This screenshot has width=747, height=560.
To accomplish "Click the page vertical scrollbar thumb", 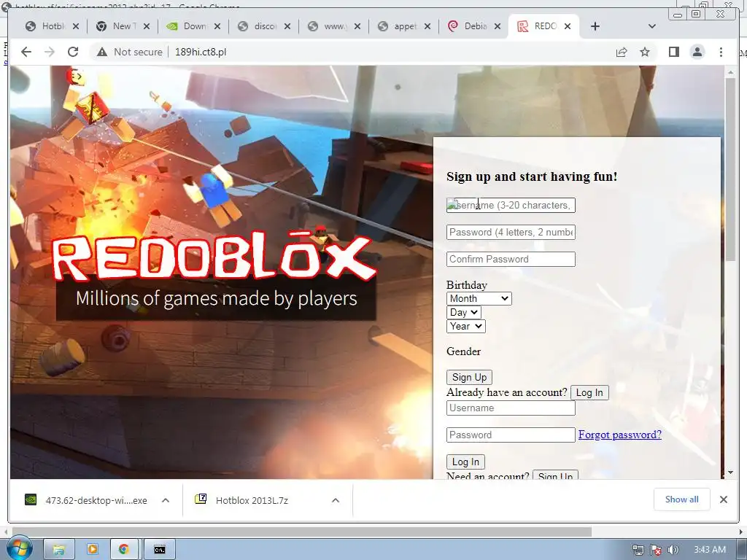I will (730, 169).
